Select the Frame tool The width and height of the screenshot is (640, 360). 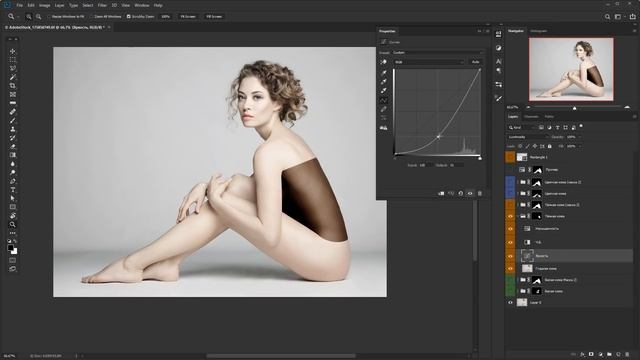click(13, 94)
